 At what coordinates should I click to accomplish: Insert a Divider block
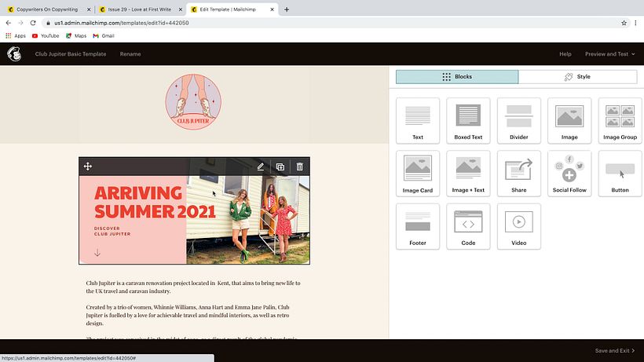tap(519, 120)
